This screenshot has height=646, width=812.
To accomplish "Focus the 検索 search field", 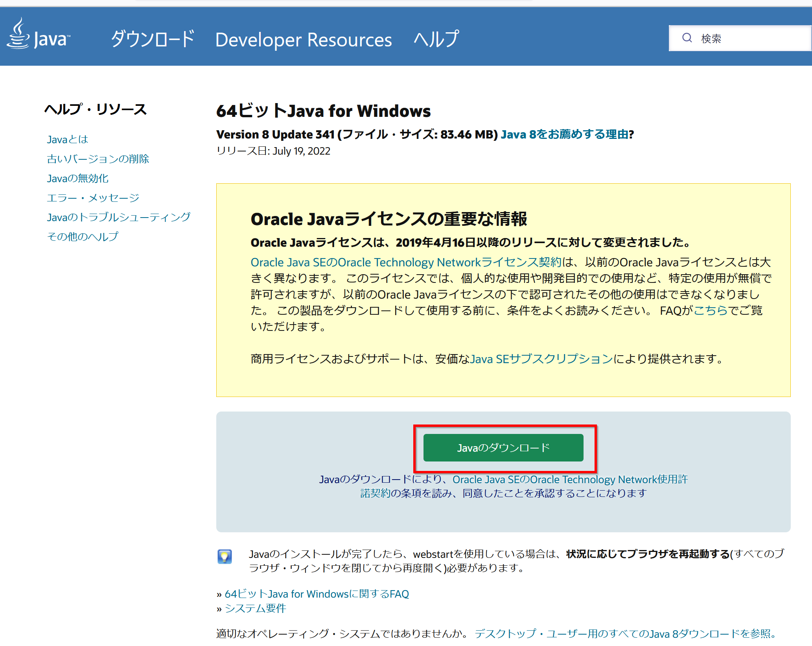I will tap(740, 38).
